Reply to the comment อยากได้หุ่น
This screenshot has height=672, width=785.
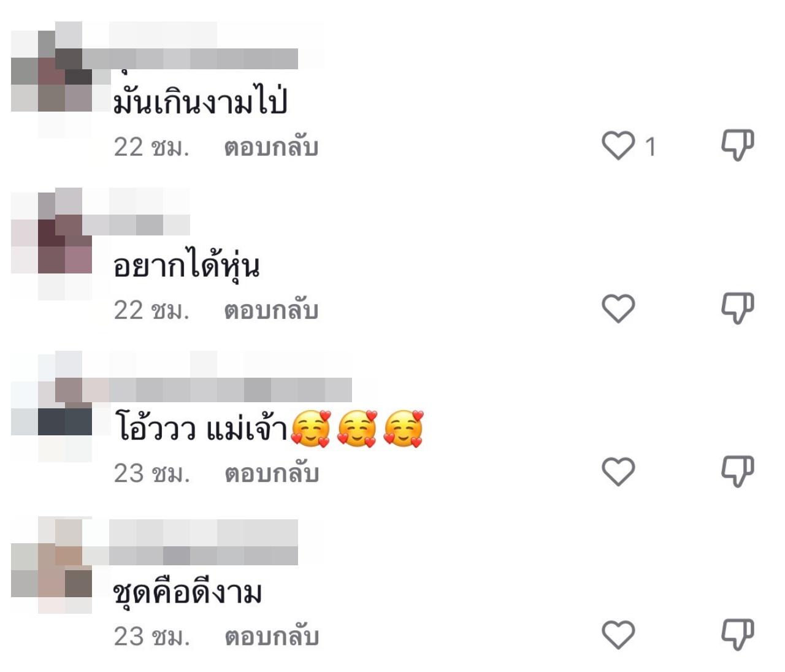point(271,310)
